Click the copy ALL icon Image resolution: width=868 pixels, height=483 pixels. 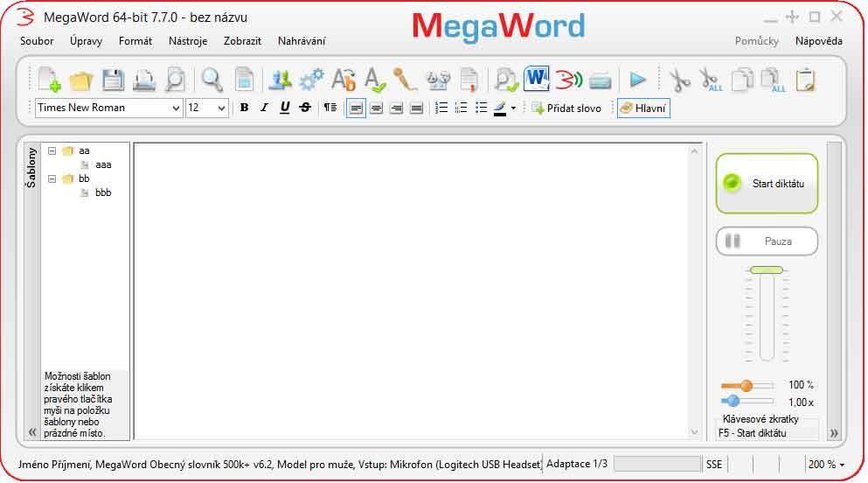774,80
